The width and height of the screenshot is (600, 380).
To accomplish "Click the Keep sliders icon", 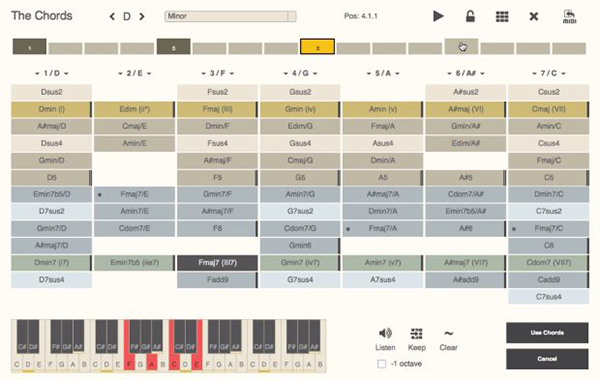I will [x=416, y=334].
